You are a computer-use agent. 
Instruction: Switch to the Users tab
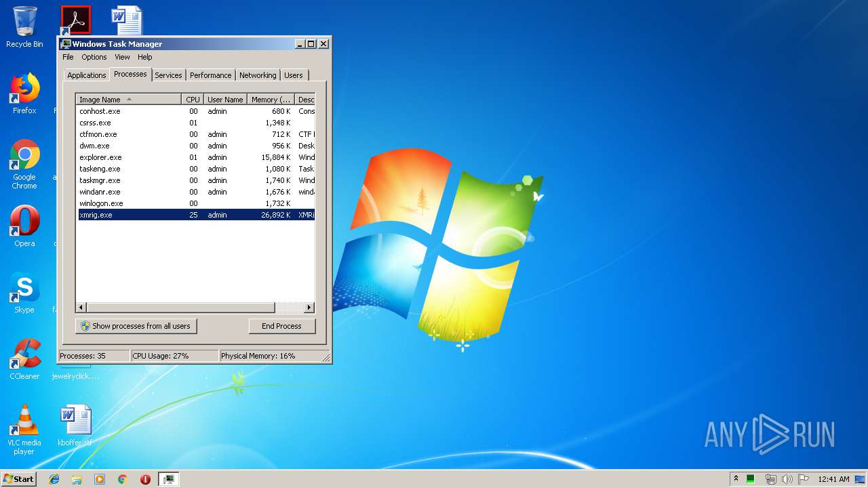tap(294, 75)
